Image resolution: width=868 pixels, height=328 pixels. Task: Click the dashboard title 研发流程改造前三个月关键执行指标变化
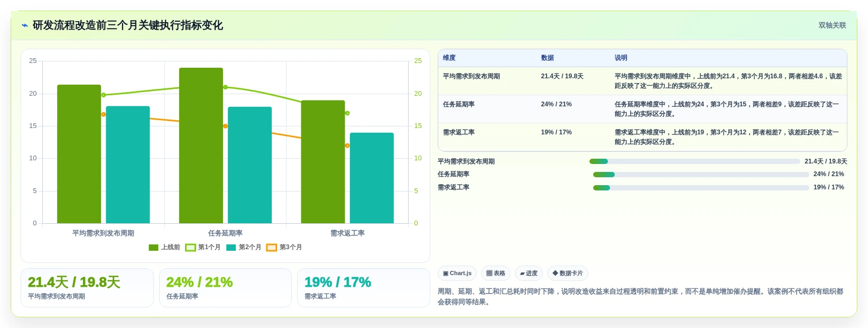pyautogui.click(x=128, y=25)
